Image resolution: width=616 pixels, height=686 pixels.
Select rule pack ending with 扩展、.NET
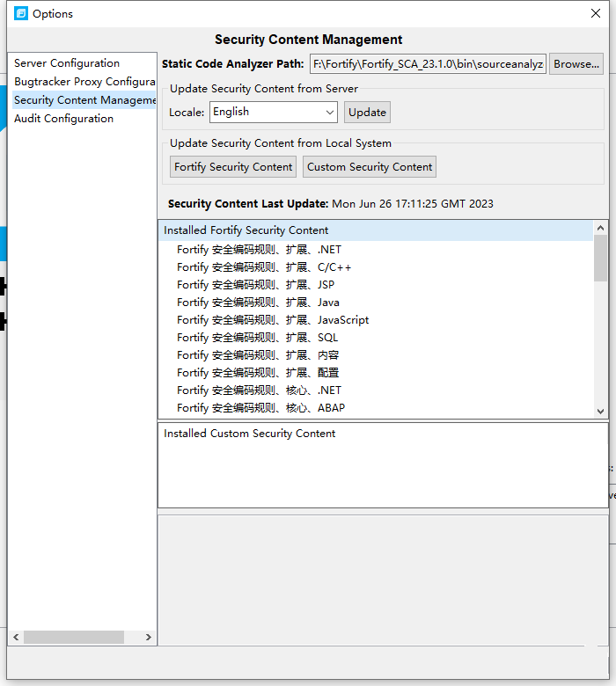(259, 250)
